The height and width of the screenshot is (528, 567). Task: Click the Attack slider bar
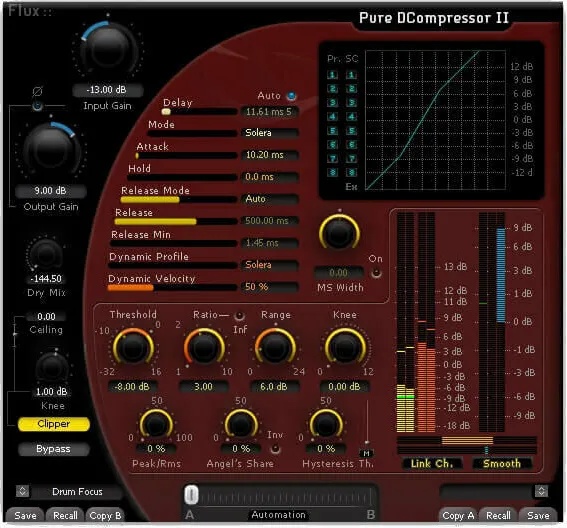point(186,156)
